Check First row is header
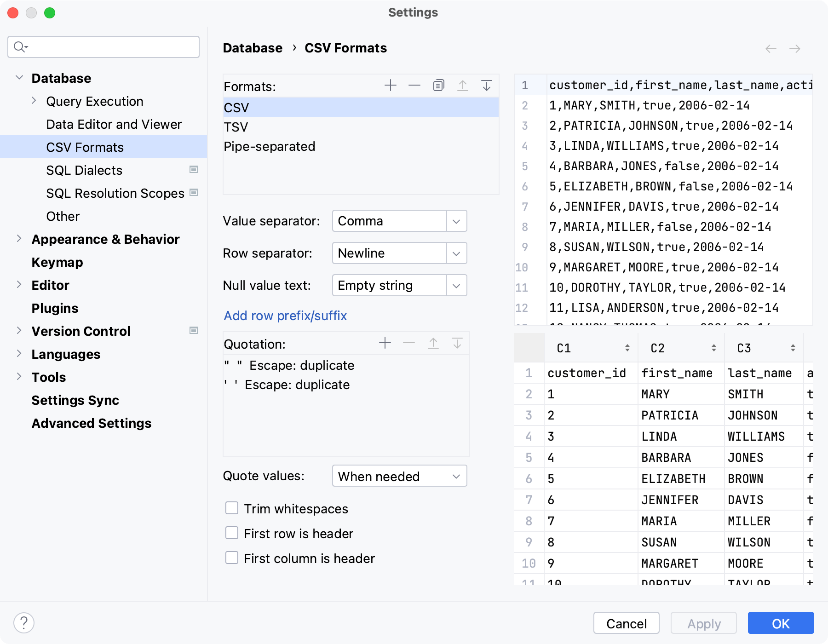 [232, 533]
